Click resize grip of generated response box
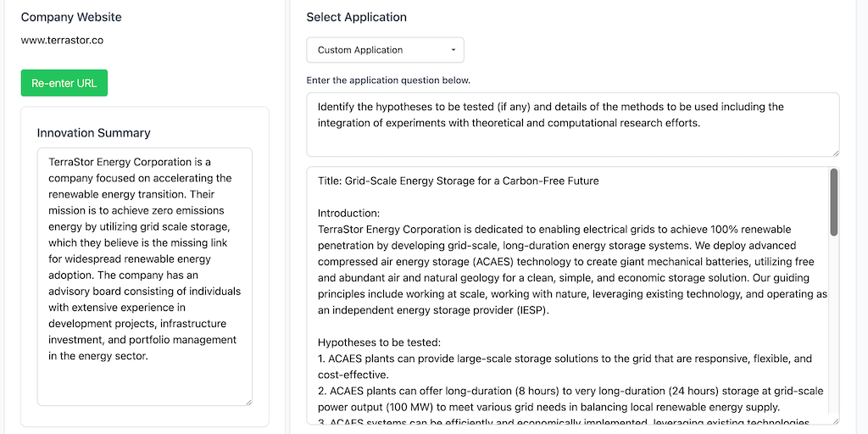The height and width of the screenshot is (434, 868). (835, 420)
